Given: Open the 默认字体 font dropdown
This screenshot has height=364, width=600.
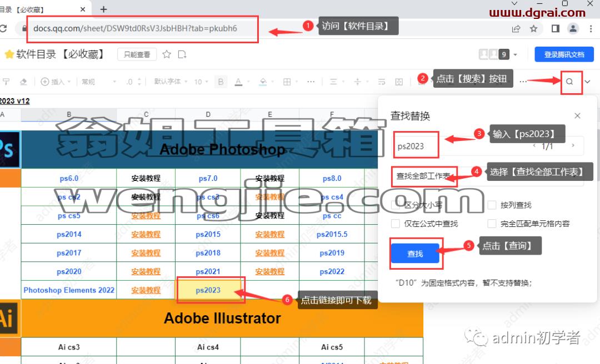Looking at the screenshot, I should (x=171, y=82).
